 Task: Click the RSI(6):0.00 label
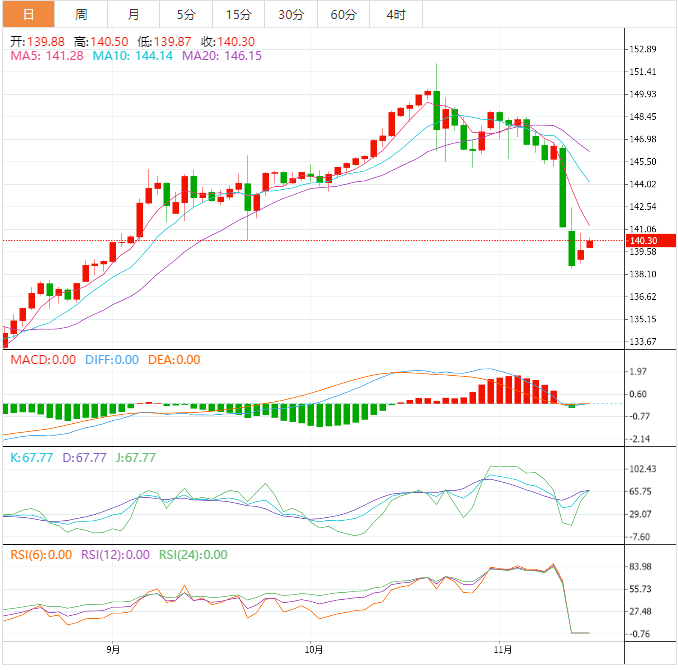pos(41,555)
